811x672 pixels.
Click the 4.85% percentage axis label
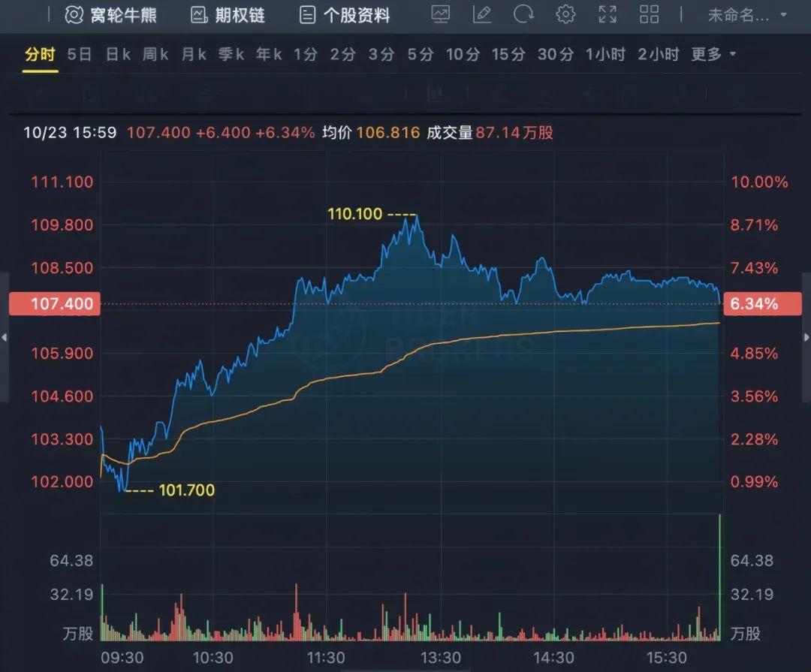754,354
